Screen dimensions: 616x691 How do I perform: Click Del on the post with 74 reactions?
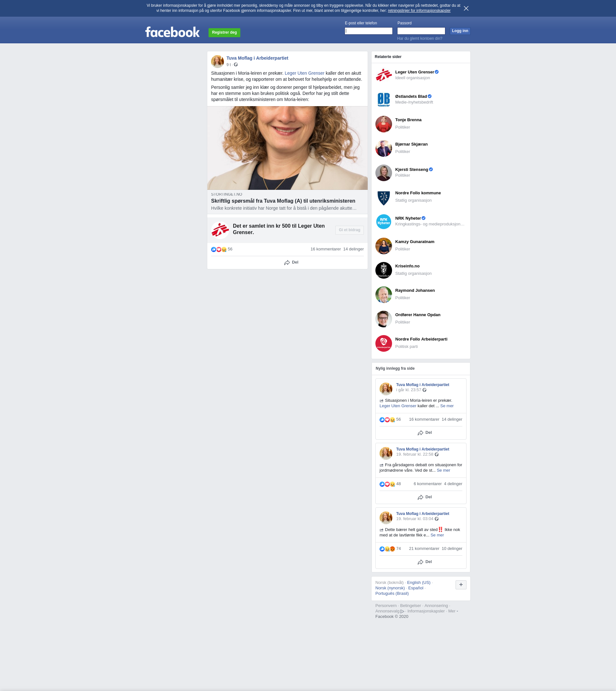(424, 562)
